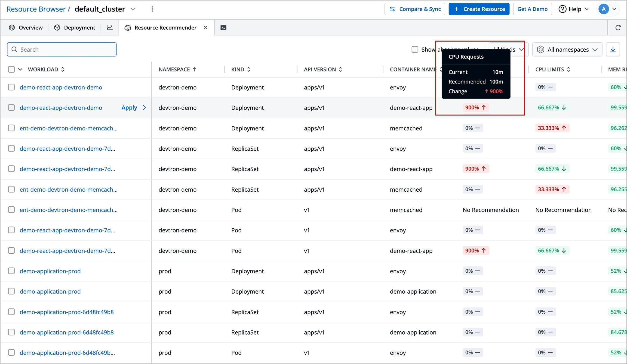Tick the select-all workloads header checkbox

(11, 69)
